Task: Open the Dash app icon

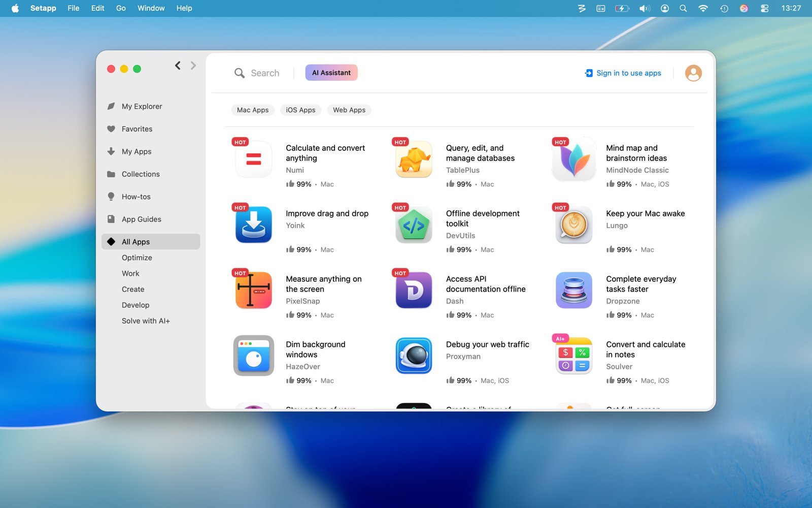Action: [x=414, y=290]
